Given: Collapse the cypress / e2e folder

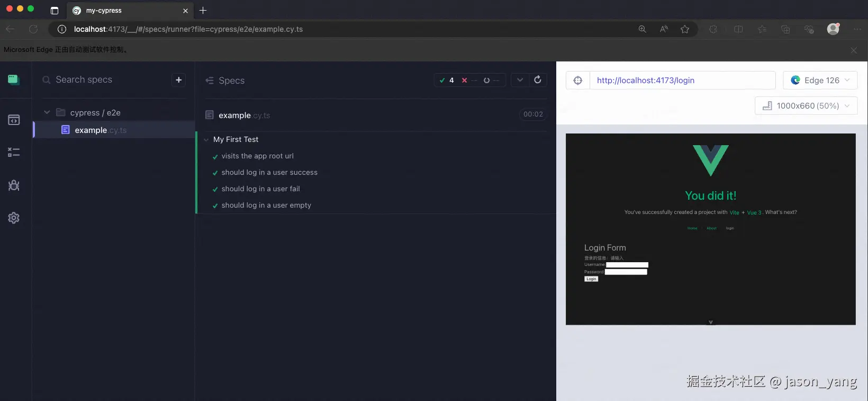Looking at the screenshot, I should pos(47,112).
